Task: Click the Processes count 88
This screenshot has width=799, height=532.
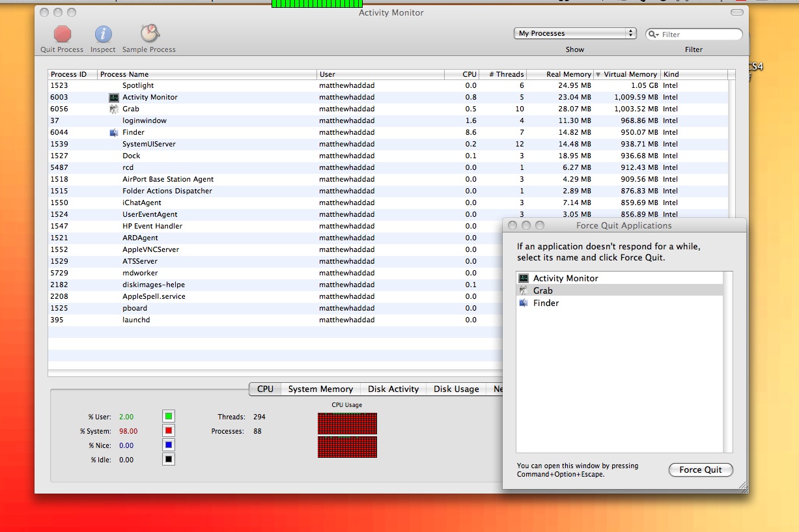Action: click(x=257, y=431)
